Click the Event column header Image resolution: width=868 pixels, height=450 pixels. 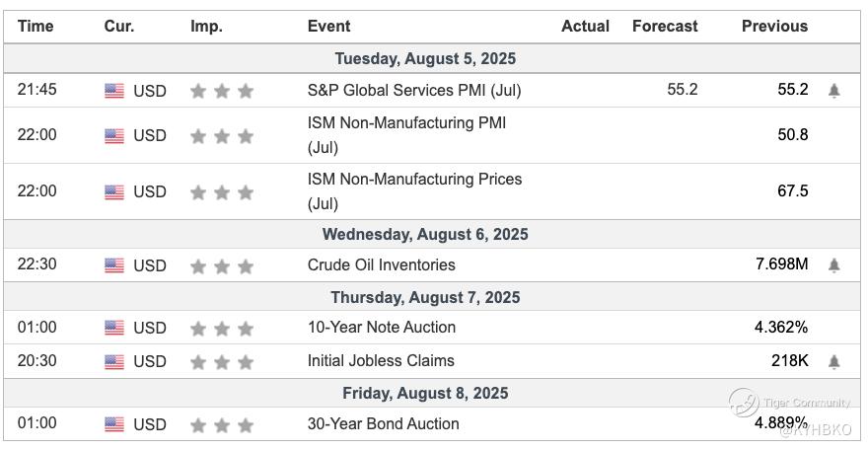pos(328,27)
